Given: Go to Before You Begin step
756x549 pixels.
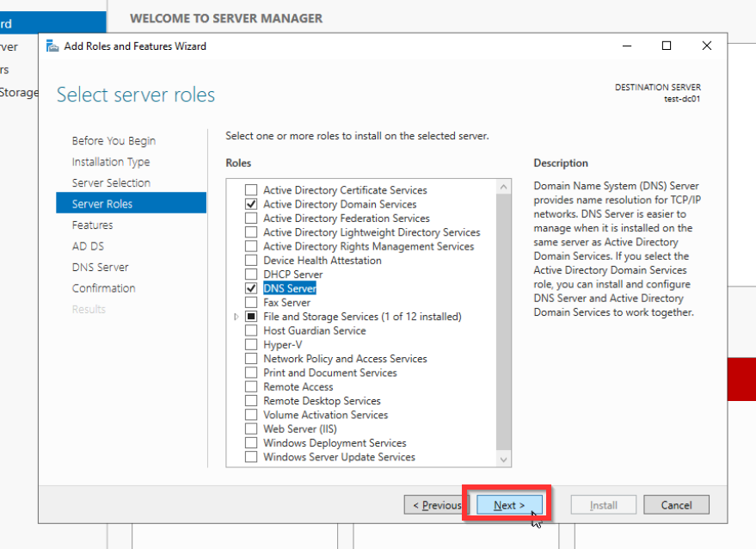Looking at the screenshot, I should 114,141.
